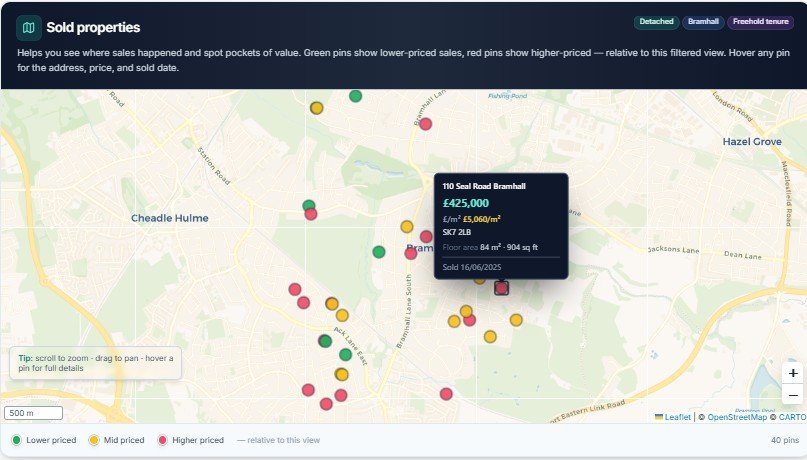This screenshot has width=807, height=460.
Task: Open the CARTO attribution link
Action: (792, 417)
